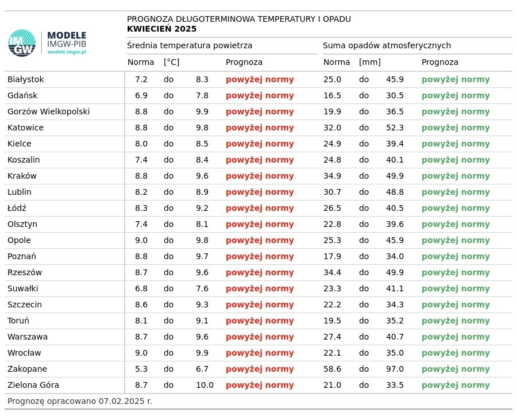Select the Suma opadów atmosferycznych column header
The height and width of the screenshot is (420, 517).
pyautogui.click(x=387, y=45)
